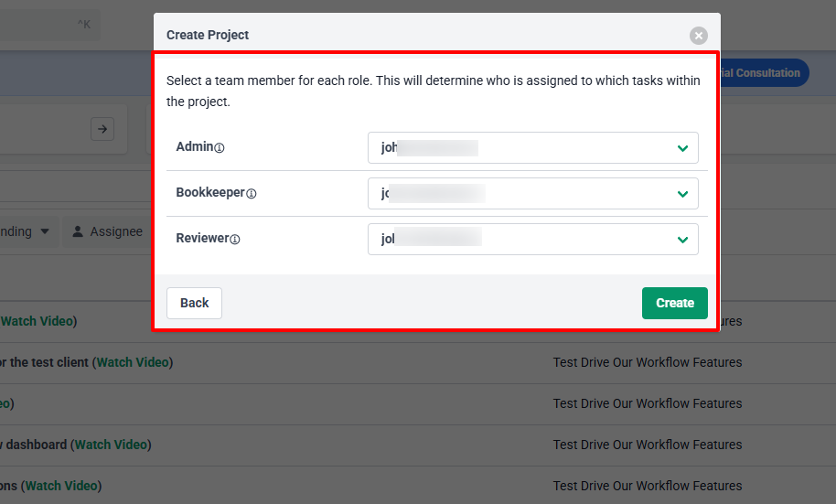This screenshot has height=504, width=836.
Task: Expand the Bookkeeper team member dropdown
Action: (532, 194)
